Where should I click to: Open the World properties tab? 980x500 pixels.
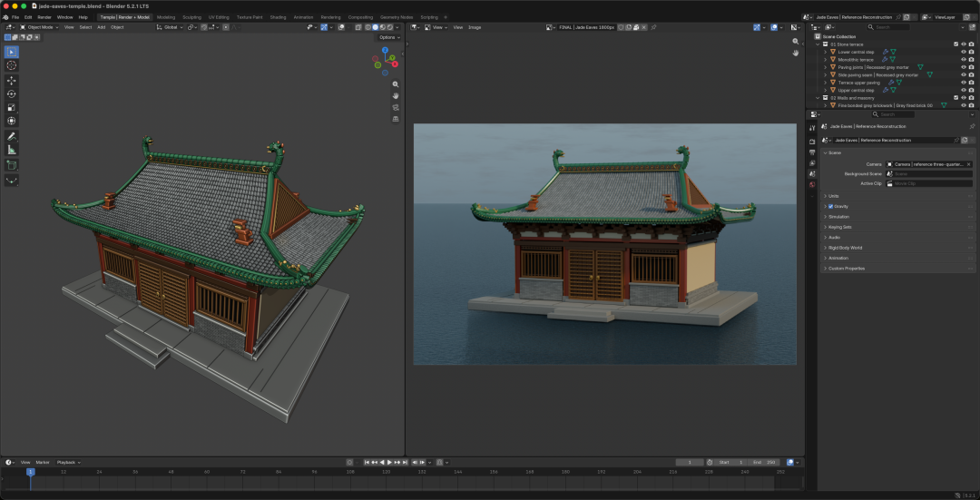click(x=812, y=184)
